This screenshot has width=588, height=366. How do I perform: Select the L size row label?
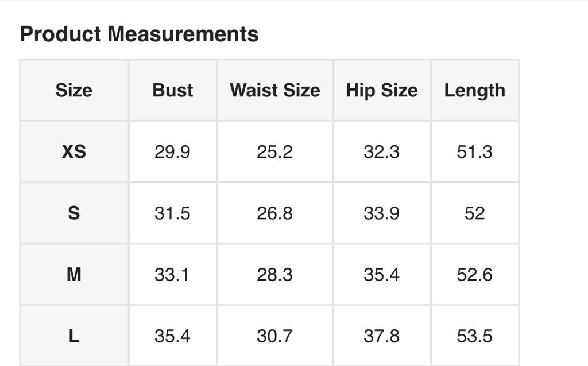(74, 336)
